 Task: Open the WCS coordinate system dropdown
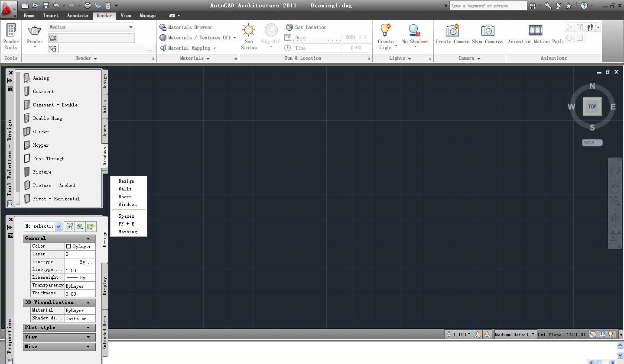coord(592,142)
